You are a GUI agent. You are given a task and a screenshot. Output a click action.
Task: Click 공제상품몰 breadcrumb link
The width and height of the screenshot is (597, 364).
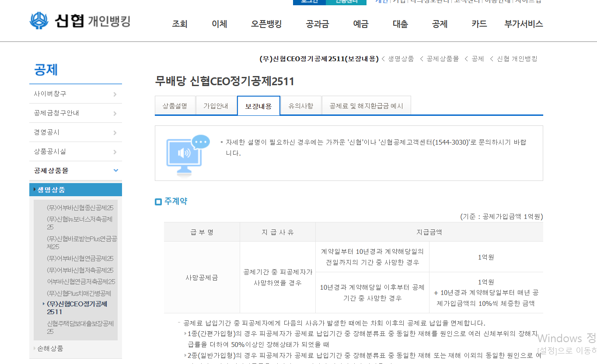(x=443, y=59)
